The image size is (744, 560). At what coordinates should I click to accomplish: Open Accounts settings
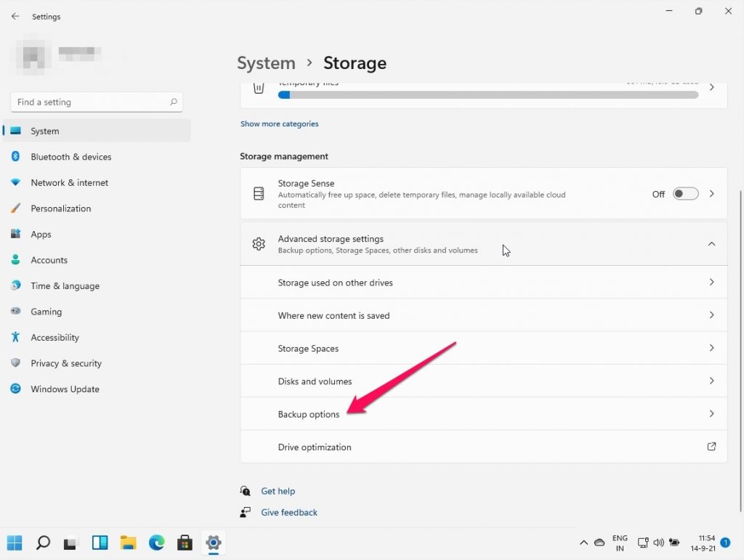(x=49, y=259)
